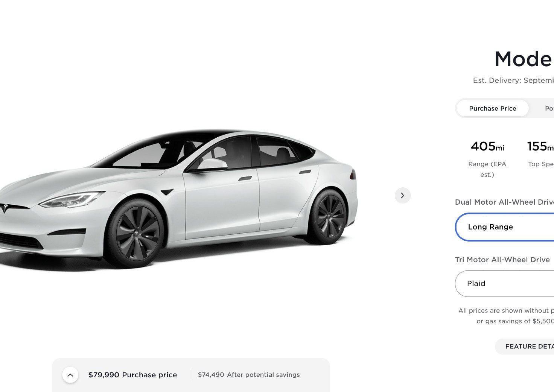554x392 pixels.
Task: Click the $74,490 After potential savings text
Action: (249, 375)
